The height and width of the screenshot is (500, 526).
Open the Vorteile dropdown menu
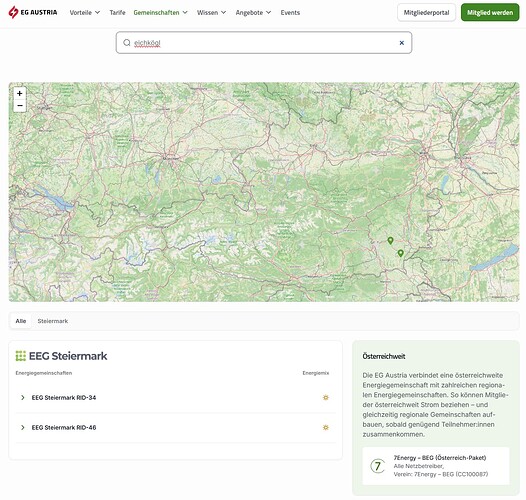click(x=85, y=12)
